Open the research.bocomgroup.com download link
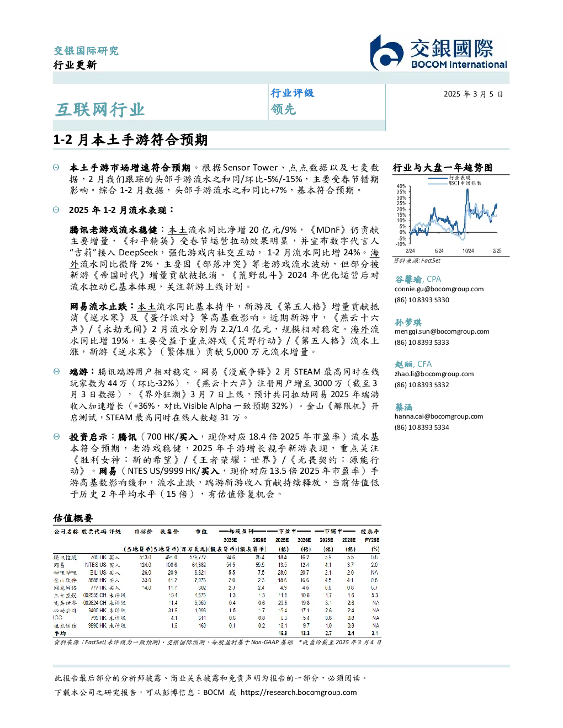The image size is (563, 728). [299, 692]
